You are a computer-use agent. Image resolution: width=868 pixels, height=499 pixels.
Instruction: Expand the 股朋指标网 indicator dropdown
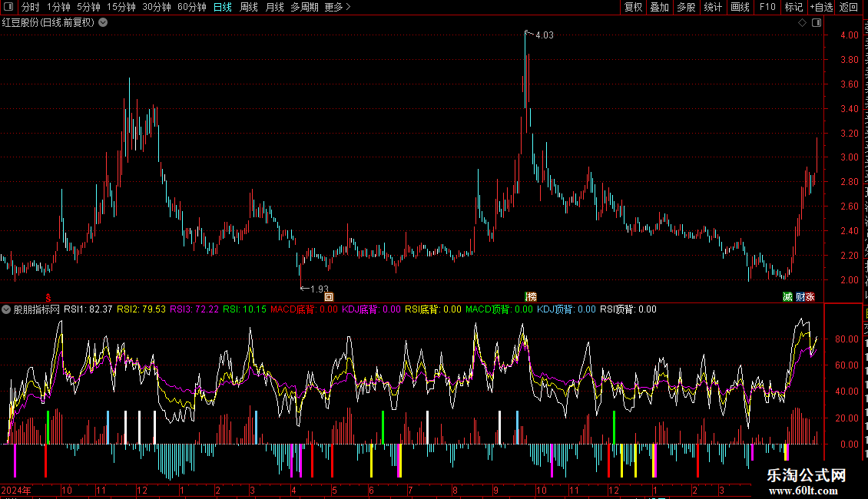(6, 310)
